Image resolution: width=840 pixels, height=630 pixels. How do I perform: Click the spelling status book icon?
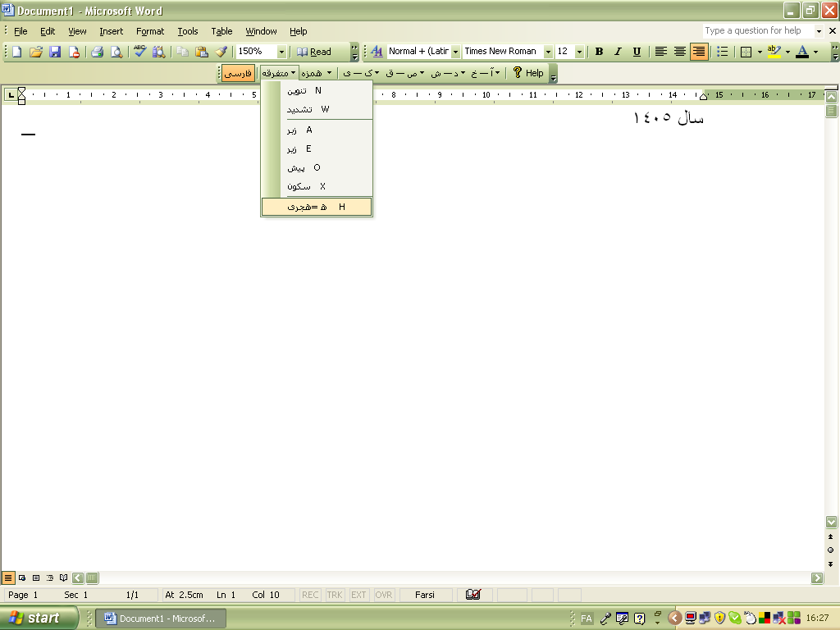473,595
